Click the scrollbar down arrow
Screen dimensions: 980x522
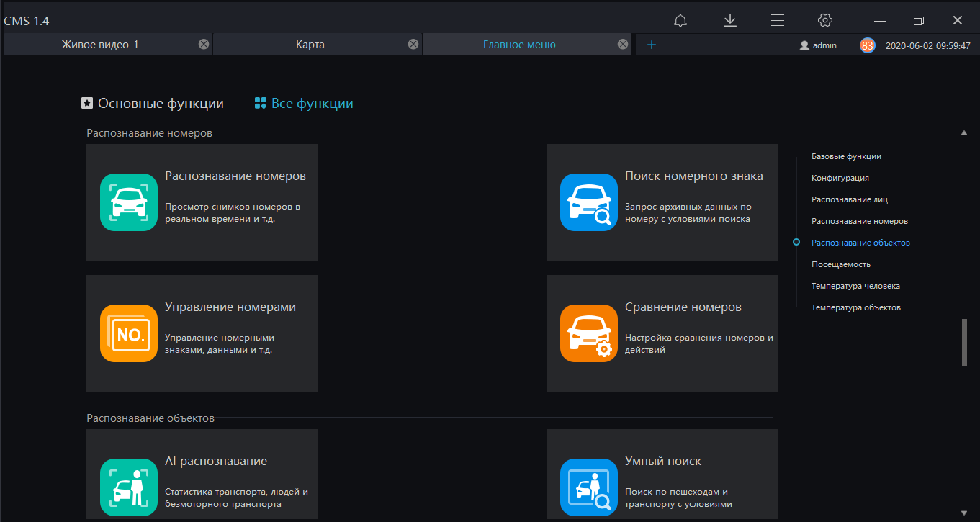964,513
